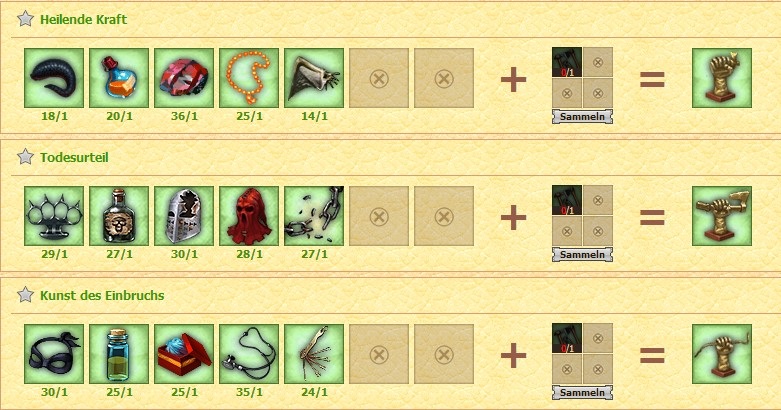Click the golden fist with whip reward
781x410 pixels.
pos(722,354)
